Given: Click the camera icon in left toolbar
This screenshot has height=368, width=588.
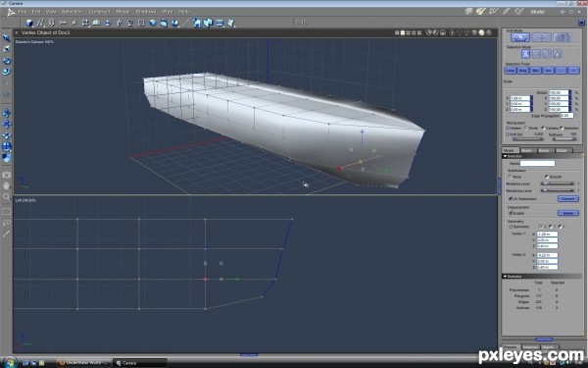Looking at the screenshot, I should click(7, 175).
